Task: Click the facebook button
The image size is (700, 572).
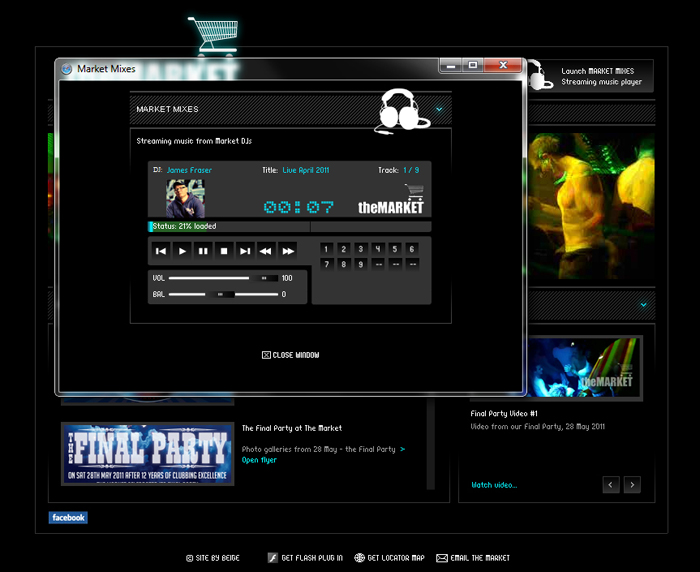Action: (x=68, y=518)
